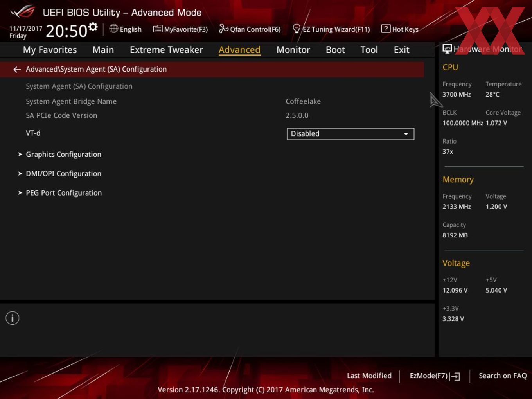Image resolution: width=532 pixels, height=399 pixels.
Task: Show Hot Keys list
Action: [x=400, y=29]
